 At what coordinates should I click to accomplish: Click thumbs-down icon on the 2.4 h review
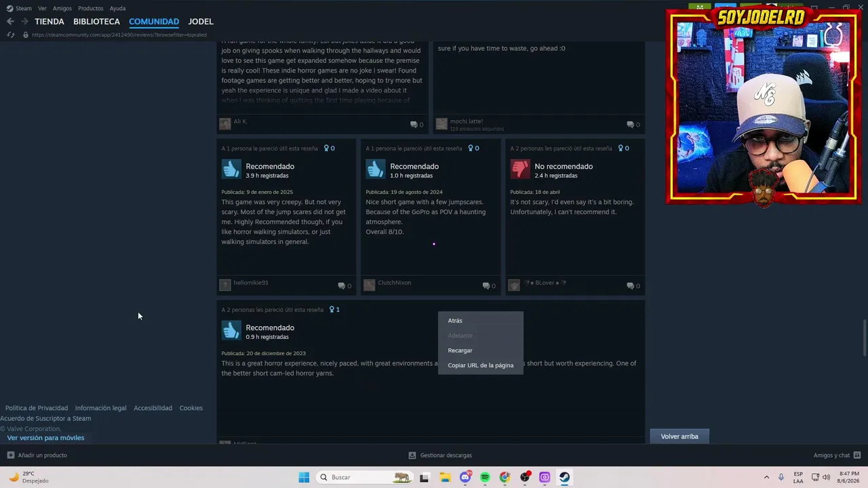520,169
